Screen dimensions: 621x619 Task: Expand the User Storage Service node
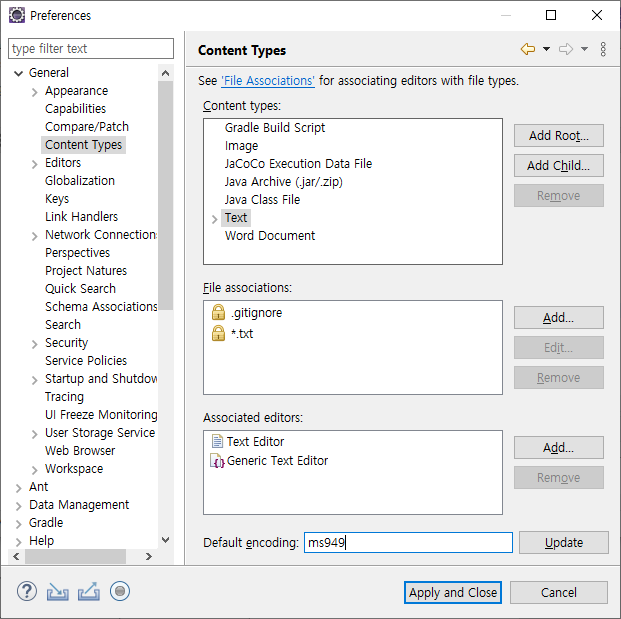(34, 434)
